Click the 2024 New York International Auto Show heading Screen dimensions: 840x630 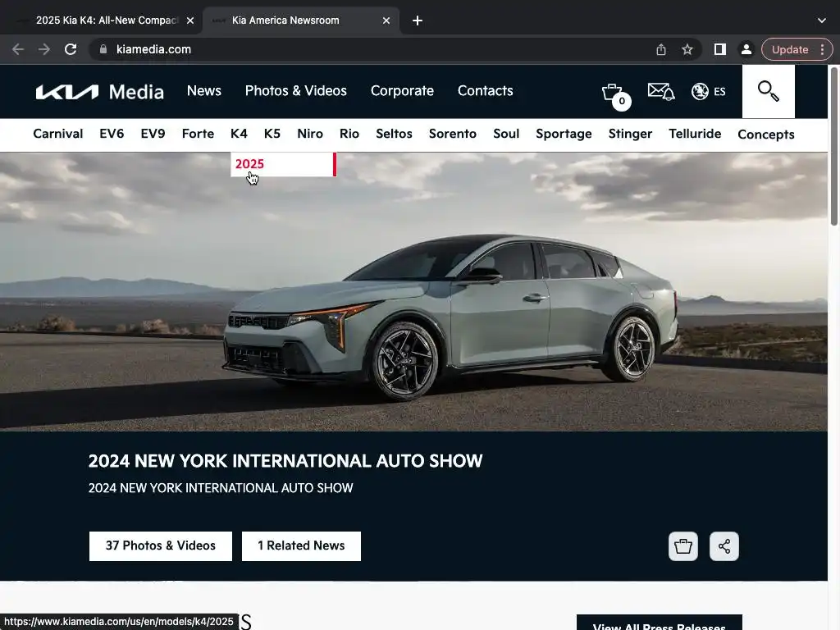click(285, 461)
